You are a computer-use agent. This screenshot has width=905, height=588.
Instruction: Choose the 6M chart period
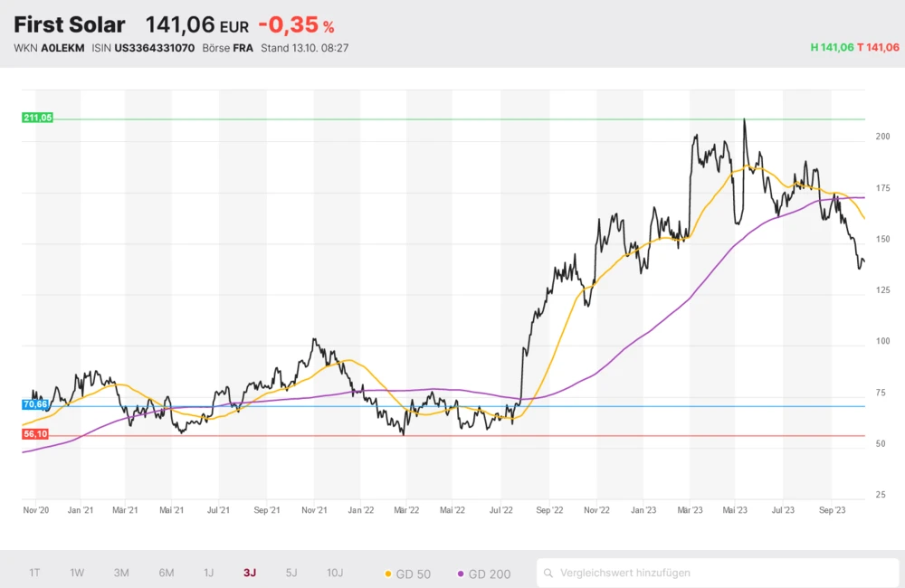[166, 573]
